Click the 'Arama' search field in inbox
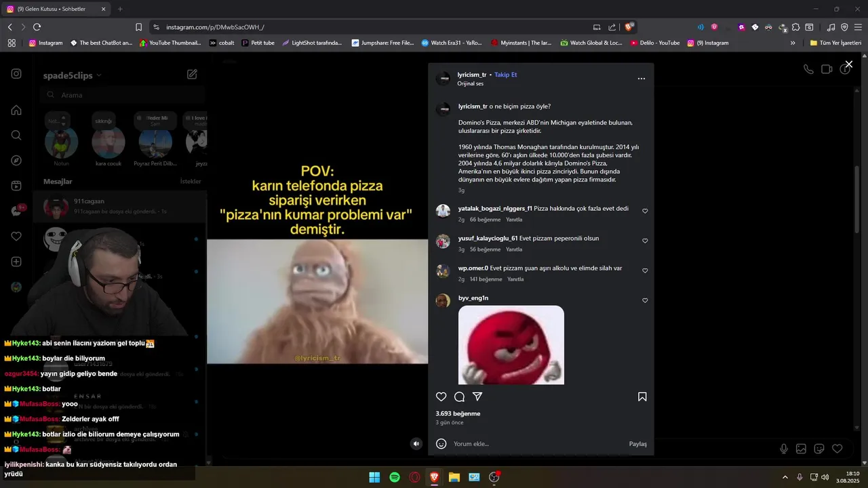The image size is (868, 488). (122, 95)
